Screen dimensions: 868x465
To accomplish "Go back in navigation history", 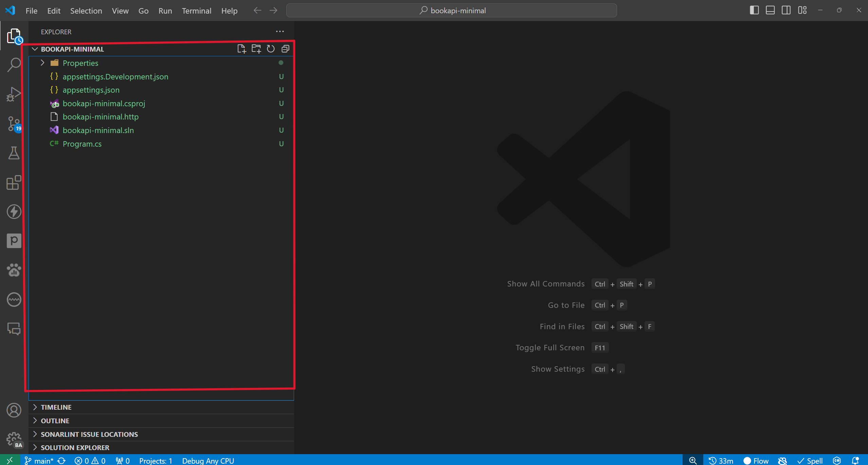I will [257, 11].
